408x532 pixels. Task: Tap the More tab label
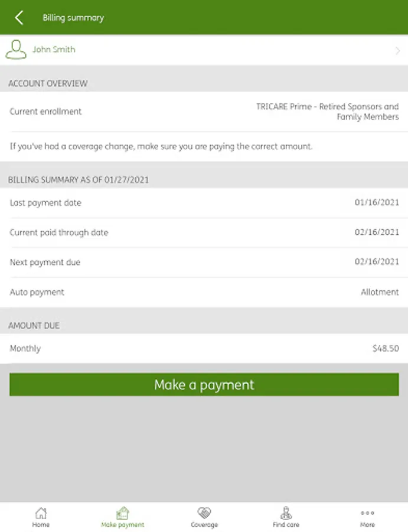coord(367,525)
